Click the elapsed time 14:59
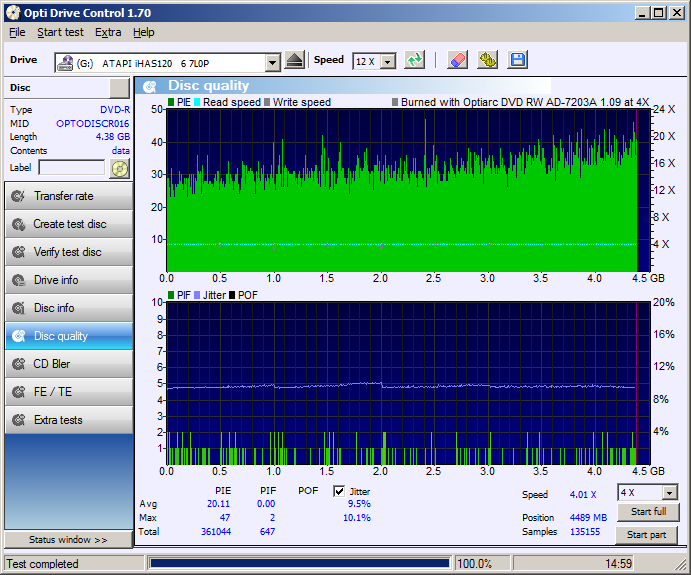Viewport: 691px width, 575px height. point(618,564)
